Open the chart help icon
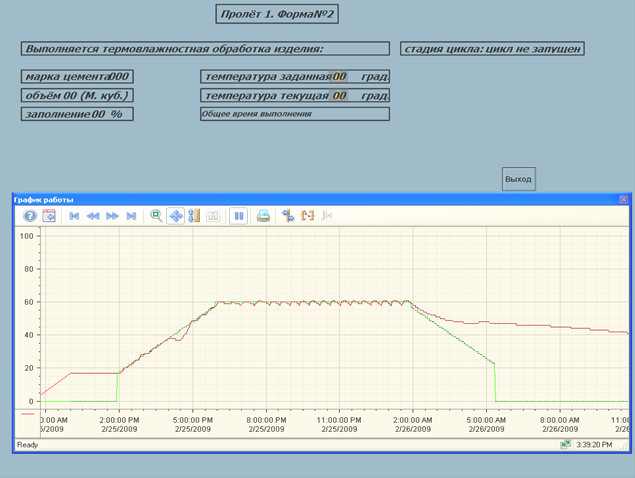Viewport: 635px width, 478px height. [x=30, y=216]
